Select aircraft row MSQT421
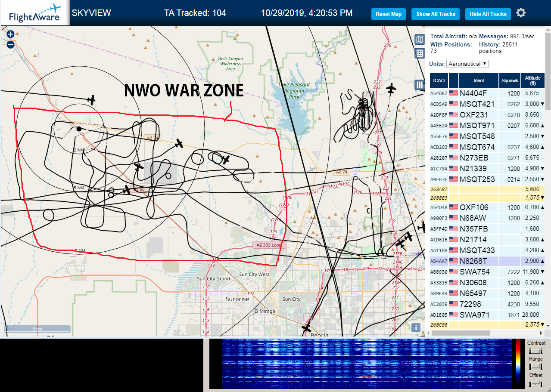The image size is (551, 392). coord(487,104)
